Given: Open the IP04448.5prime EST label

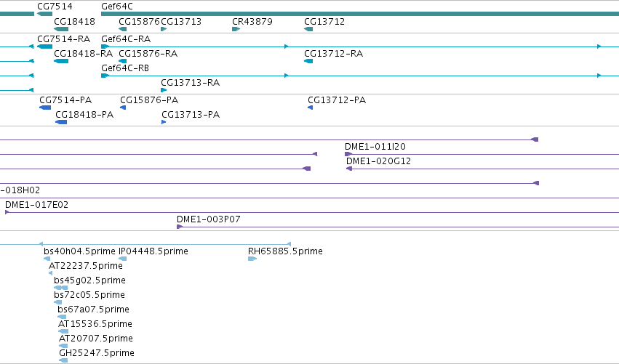Looking at the screenshot, I should click(153, 251).
